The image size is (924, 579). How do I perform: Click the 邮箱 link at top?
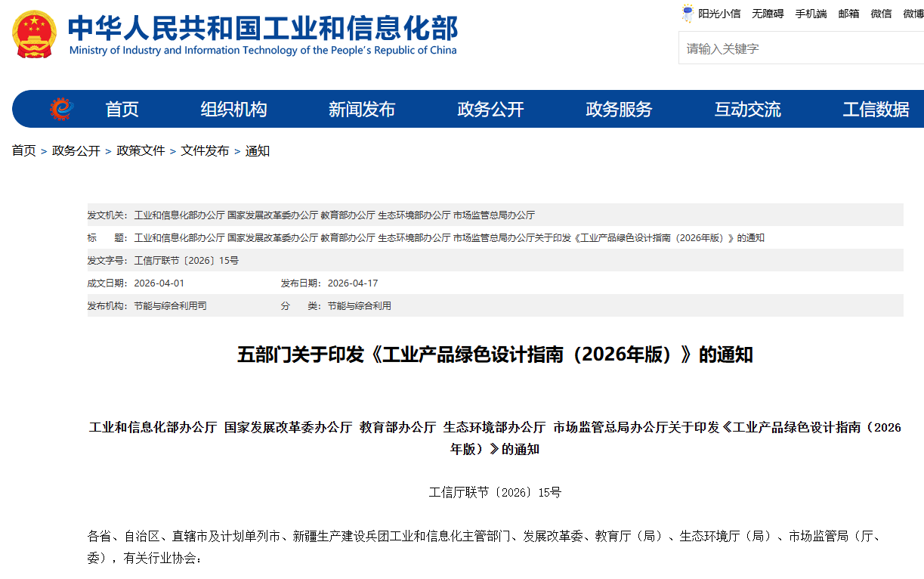848,14
